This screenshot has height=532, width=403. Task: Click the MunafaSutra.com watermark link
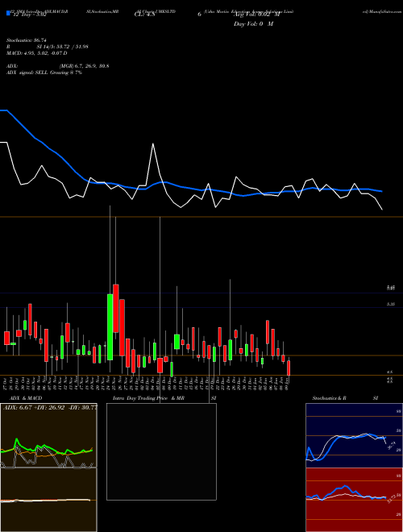382,11
